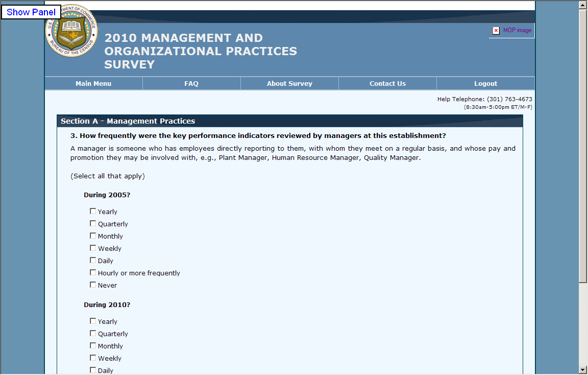The height and width of the screenshot is (375, 588).
Task: Click the Census Bureau seal logo
Action: coord(71,31)
